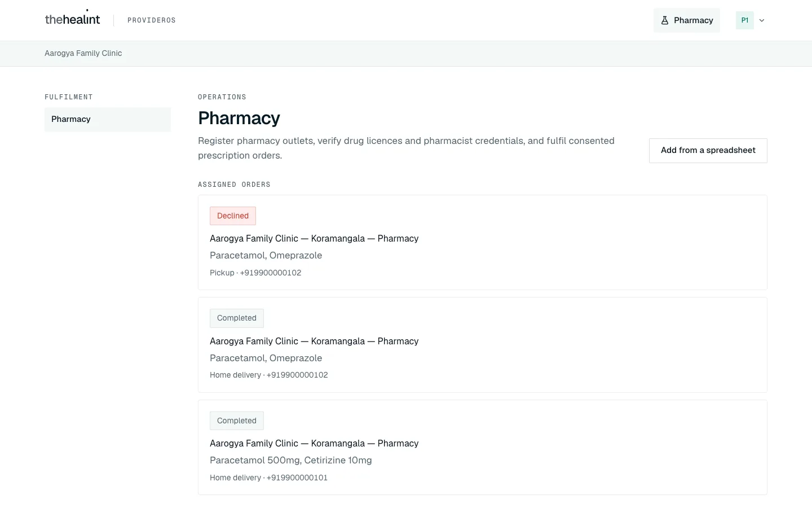Expand the account menu chevron
This screenshot has width=812, height=508.
pos(762,20)
